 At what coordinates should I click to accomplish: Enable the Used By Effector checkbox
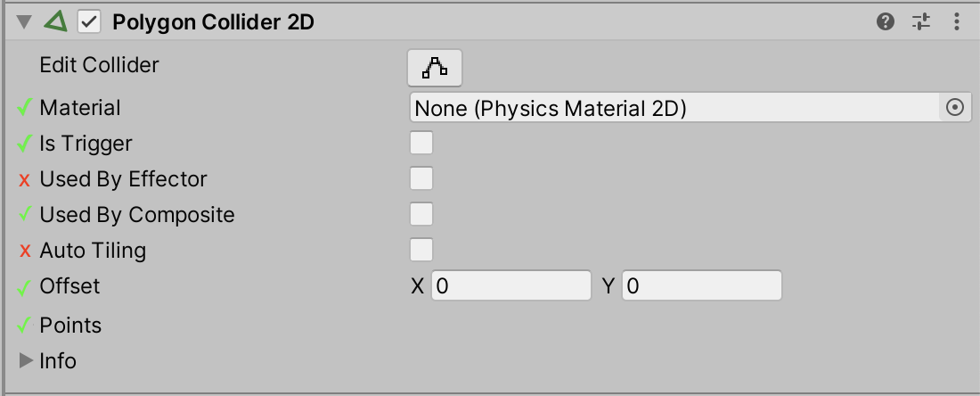click(x=421, y=178)
